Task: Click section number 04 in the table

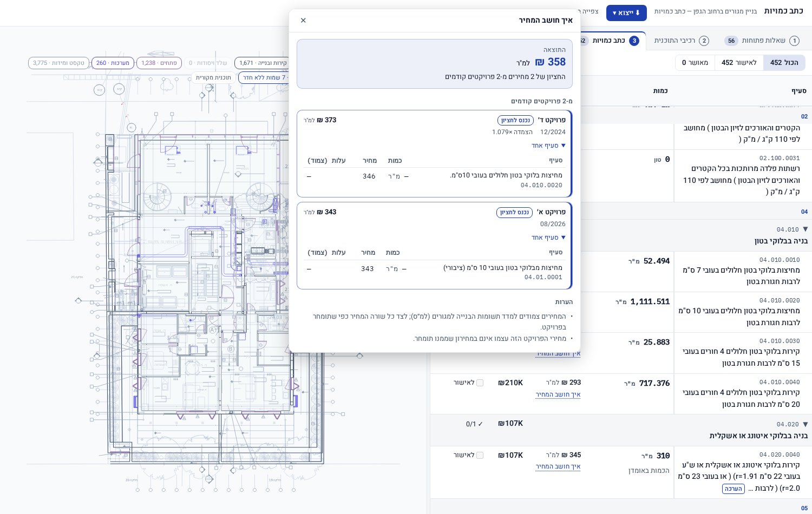Action: point(804,212)
